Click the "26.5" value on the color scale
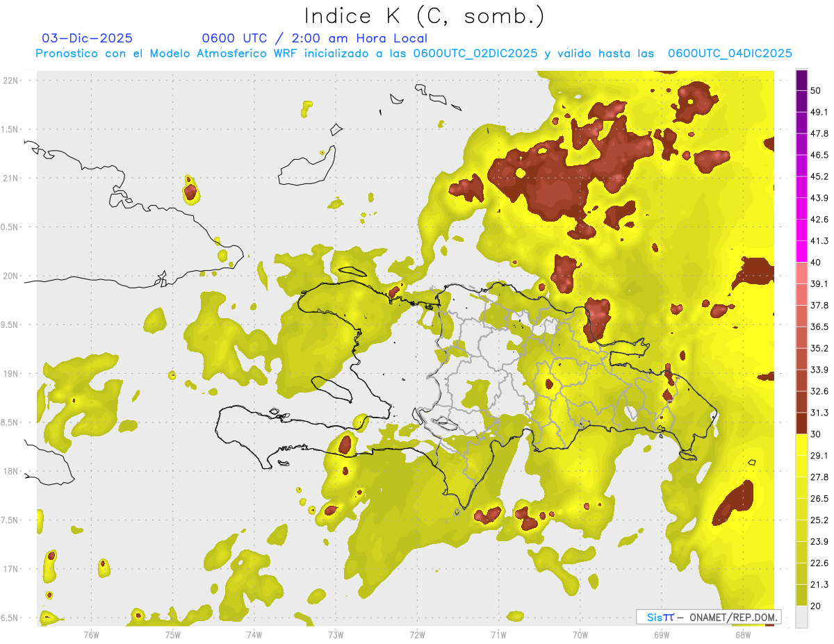 pyautogui.click(x=819, y=499)
